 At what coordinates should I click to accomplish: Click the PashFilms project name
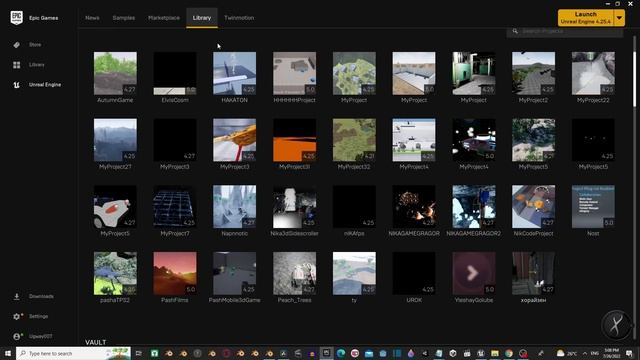175,300
